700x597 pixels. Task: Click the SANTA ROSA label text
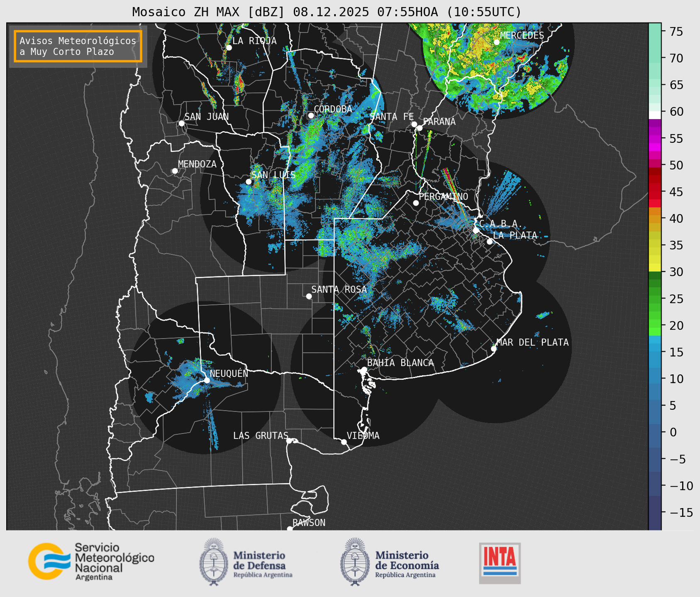coord(339,289)
